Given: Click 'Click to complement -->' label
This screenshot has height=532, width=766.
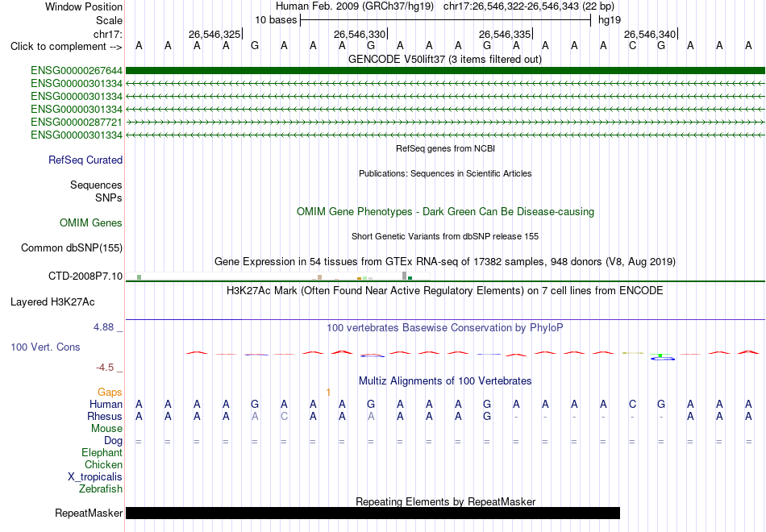Looking at the screenshot, I should point(66,47).
